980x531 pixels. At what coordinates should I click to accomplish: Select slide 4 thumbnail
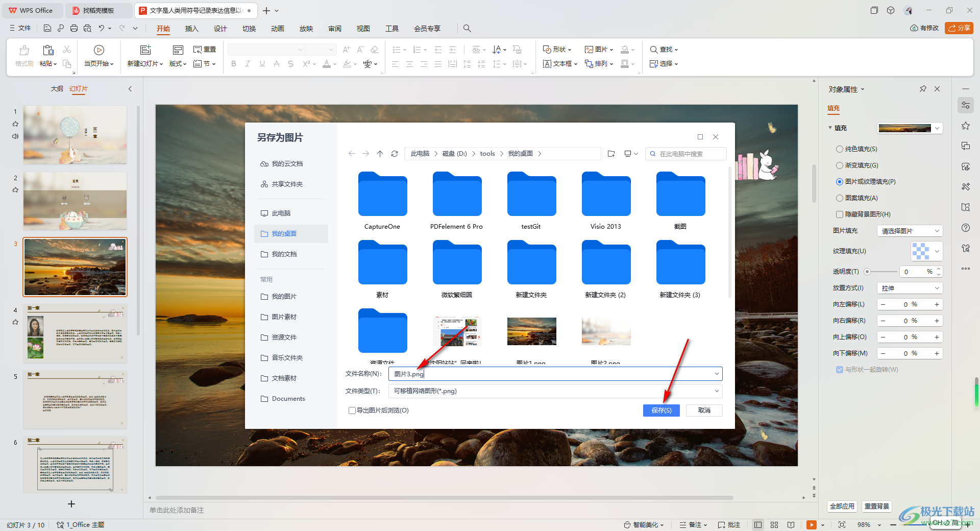point(75,333)
